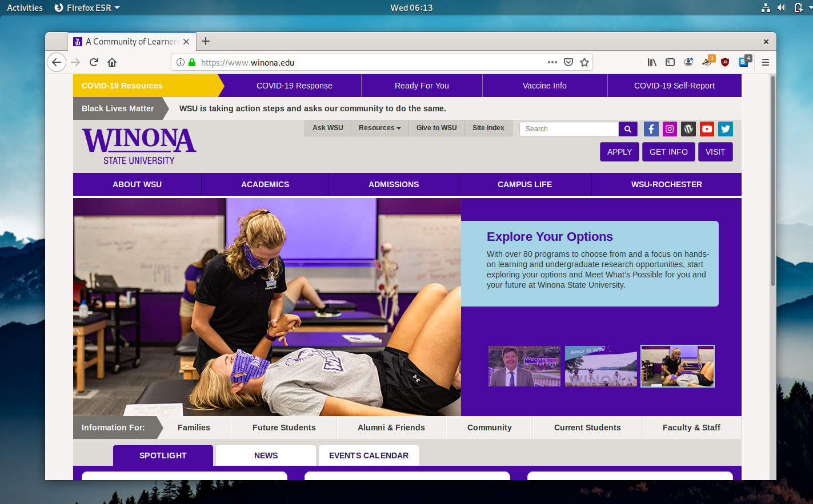
Task: Switch to the EVENTS CALENDAR tab
Action: 369,455
